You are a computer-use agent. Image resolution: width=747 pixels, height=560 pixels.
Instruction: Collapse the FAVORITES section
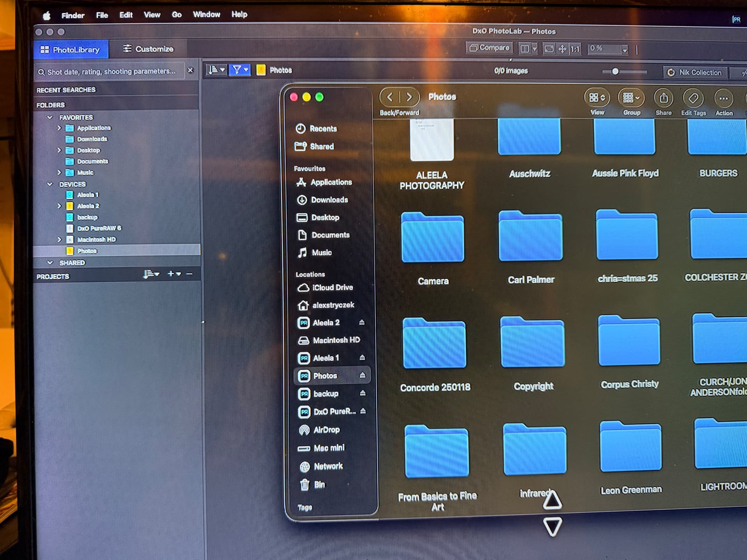(x=50, y=117)
